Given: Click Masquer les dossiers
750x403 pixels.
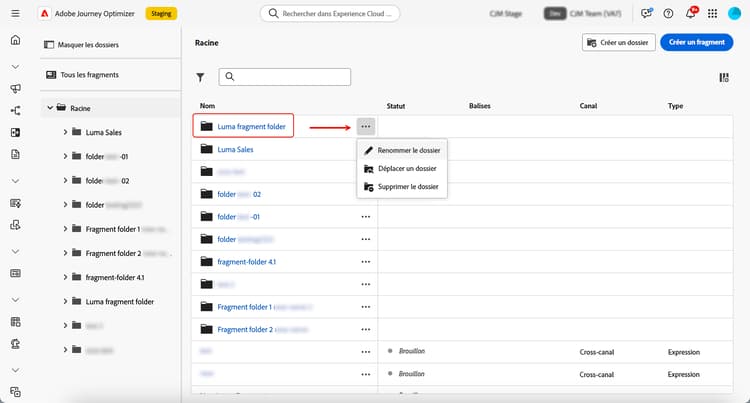Looking at the screenshot, I should pyautogui.click(x=81, y=45).
